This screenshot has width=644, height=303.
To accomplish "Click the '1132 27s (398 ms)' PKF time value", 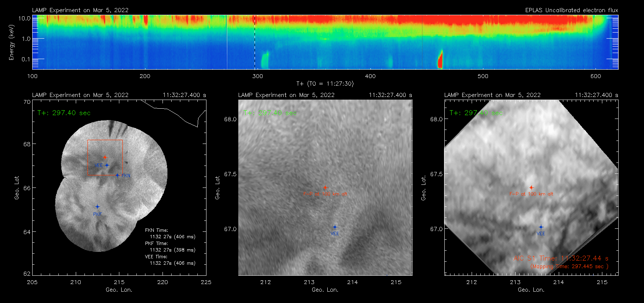I will click(173, 250).
